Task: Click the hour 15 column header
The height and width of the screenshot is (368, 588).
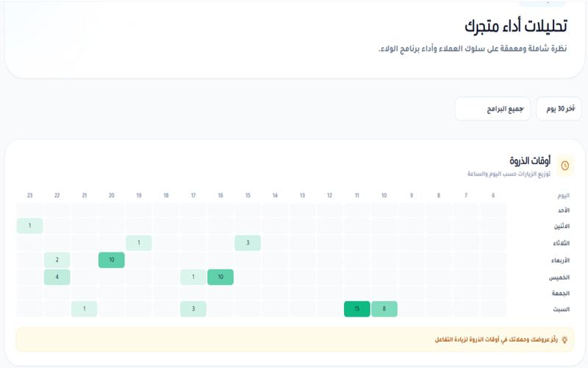Action: coord(248,195)
